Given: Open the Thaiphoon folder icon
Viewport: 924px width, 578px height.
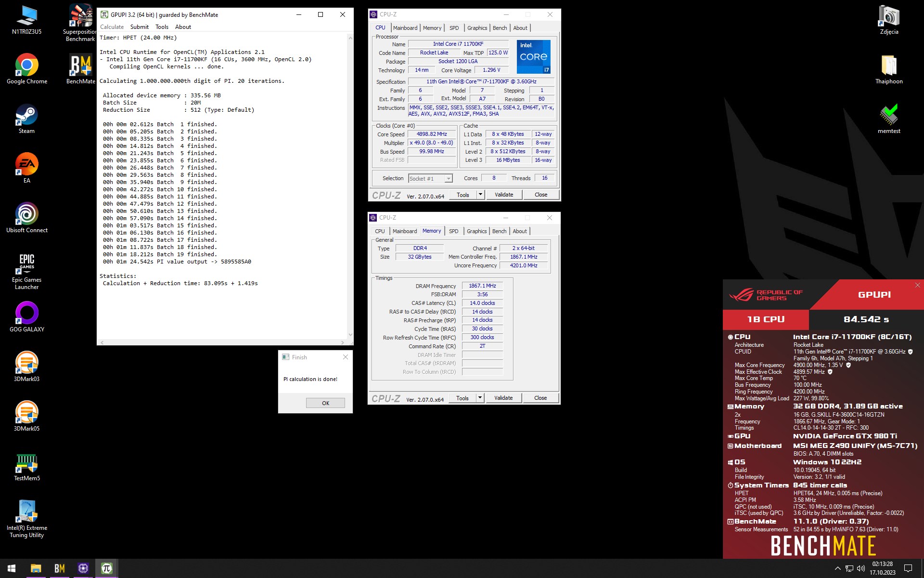Looking at the screenshot, I should point(889,69).
